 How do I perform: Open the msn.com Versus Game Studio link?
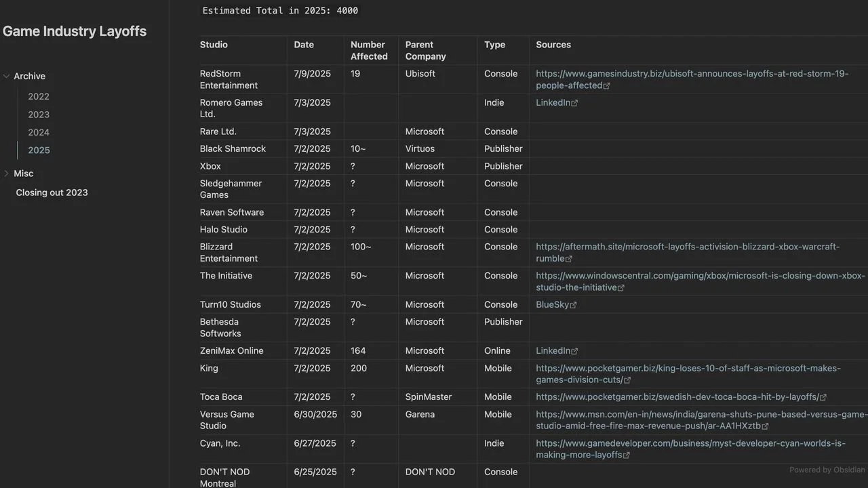click(x=702, y=420)
